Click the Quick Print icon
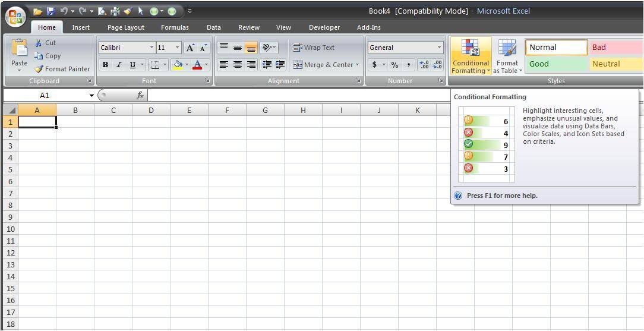The height and width of the screenshot is (331, 644). click(115, 11)
